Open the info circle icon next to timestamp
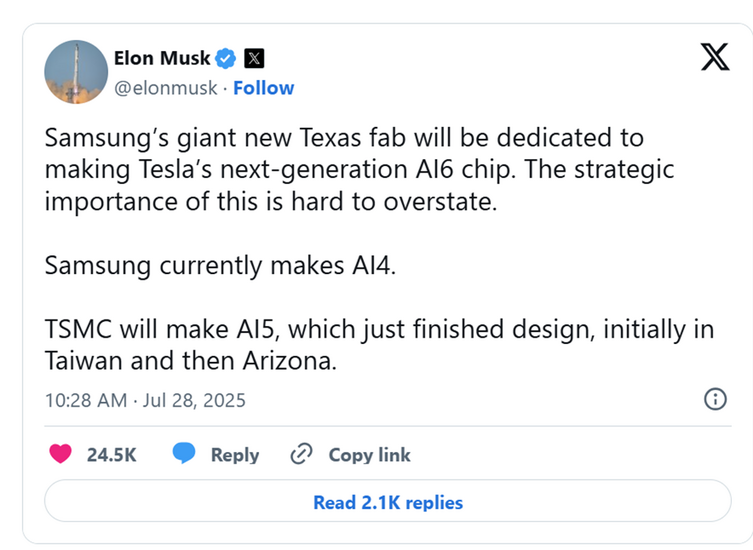Viewport: 753px width, 550px height. click(x=715, y=400)
